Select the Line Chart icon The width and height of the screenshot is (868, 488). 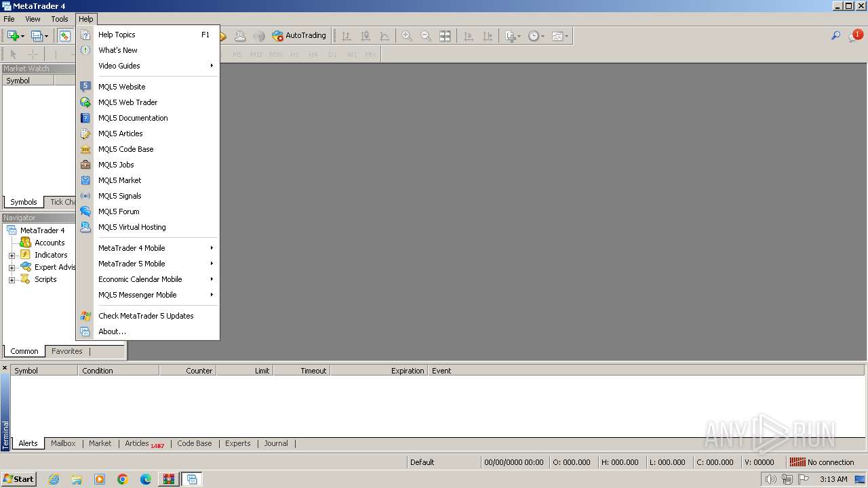tap(384, 36)
